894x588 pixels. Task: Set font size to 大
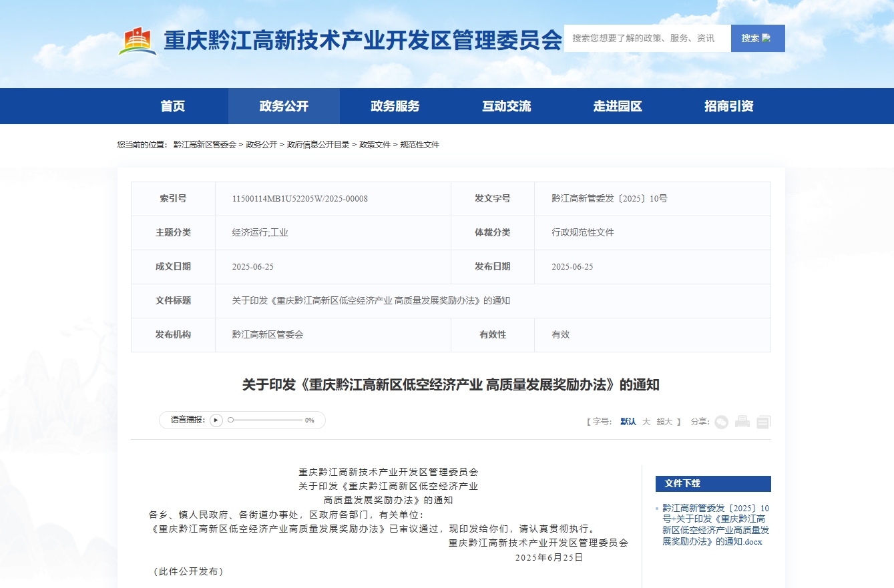pyautogui.click(x=646, y=422)
